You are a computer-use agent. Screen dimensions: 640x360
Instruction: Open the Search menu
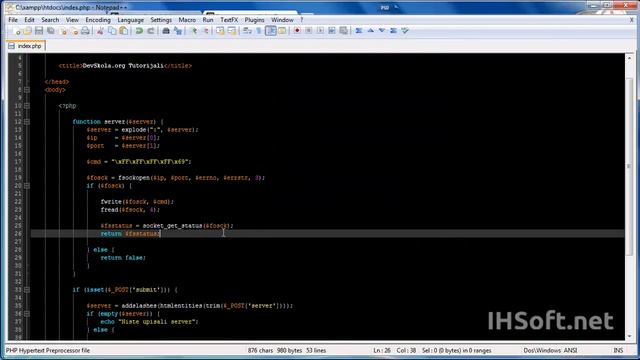pyautogui.click(x=50, y=20)
